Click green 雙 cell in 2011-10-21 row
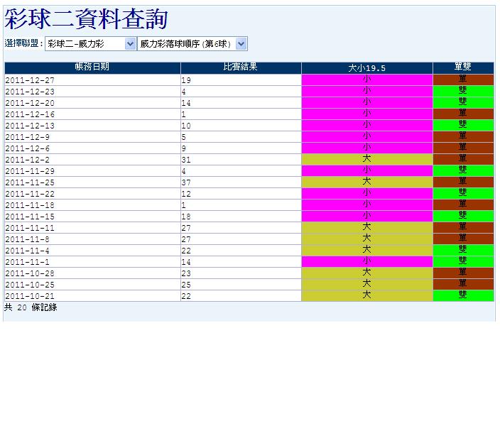 (463, 296)
